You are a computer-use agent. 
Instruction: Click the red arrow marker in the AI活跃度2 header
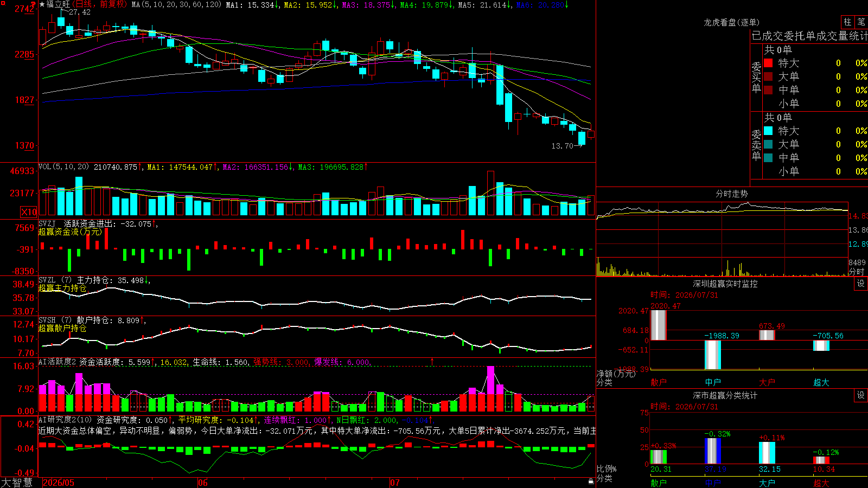click(x=432, y=361)
